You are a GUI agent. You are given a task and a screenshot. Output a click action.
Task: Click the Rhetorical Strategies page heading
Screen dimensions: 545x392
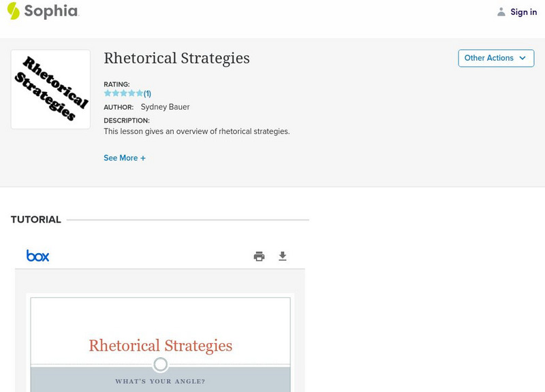click(176, 59)
